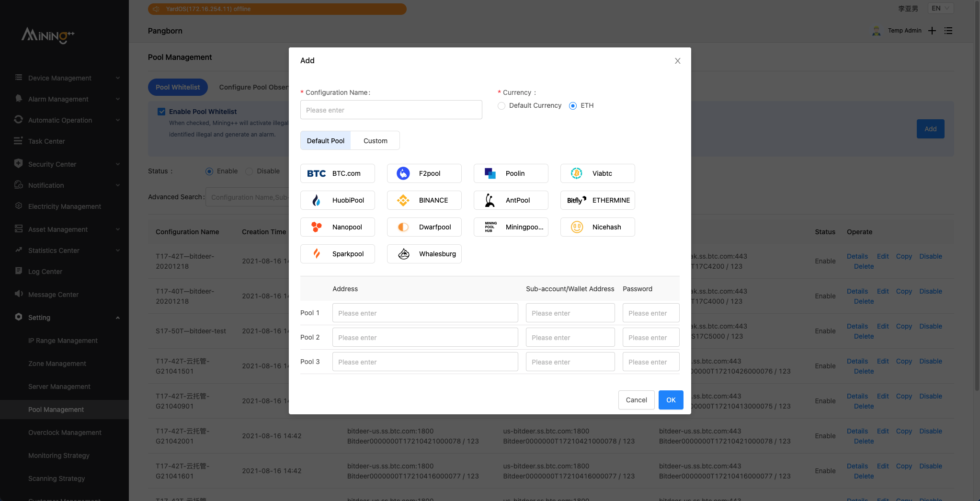Select the Viabtc pool icon

point(577,173)
